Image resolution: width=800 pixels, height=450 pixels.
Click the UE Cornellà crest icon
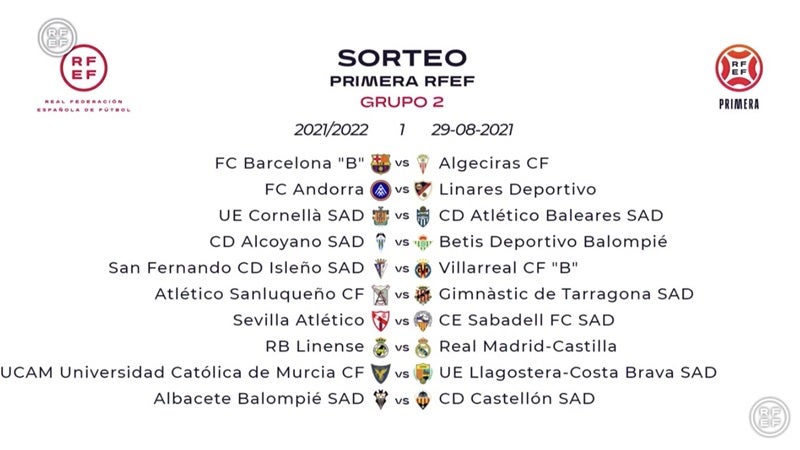click(x=380, y=216)
